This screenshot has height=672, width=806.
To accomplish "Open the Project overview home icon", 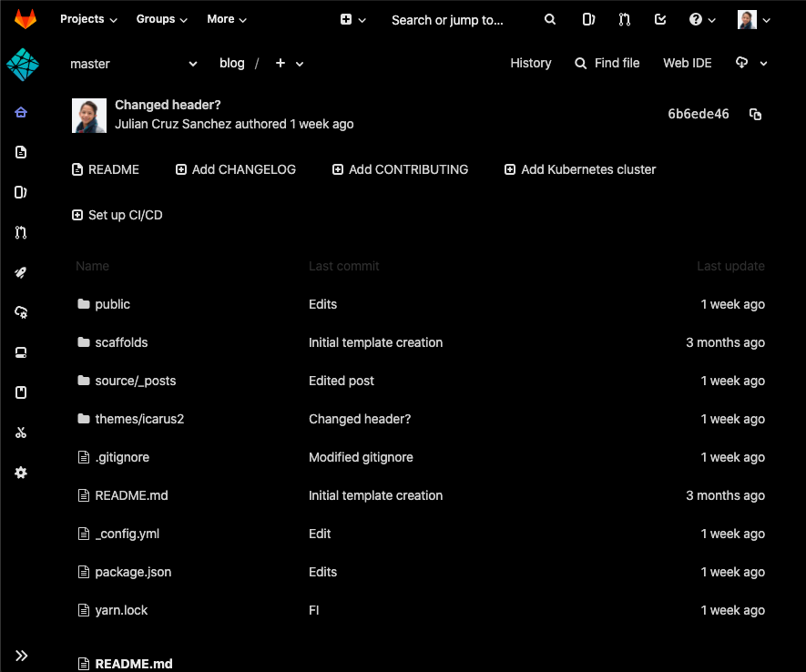I will click(21, 112).
